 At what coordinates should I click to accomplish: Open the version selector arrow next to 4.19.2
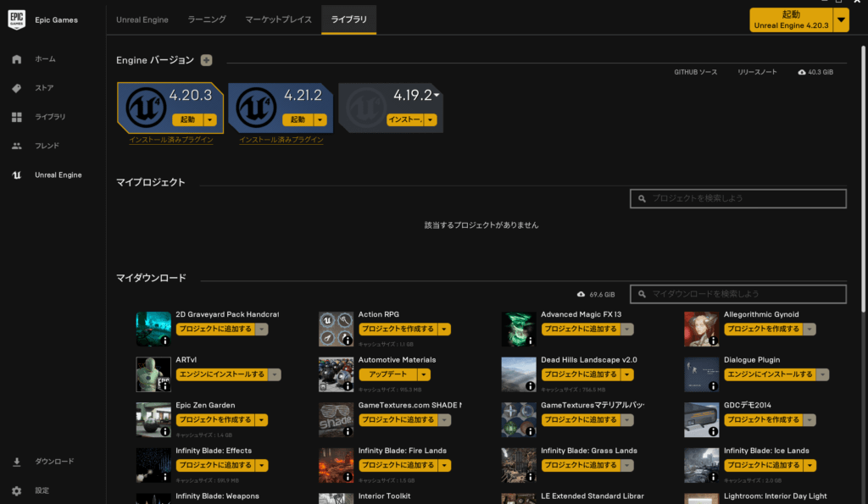[x=437, y=95]
